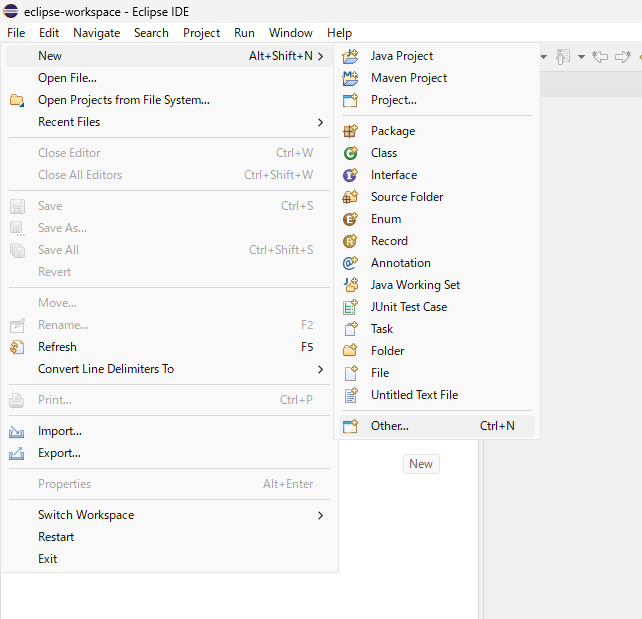Click the Other... wizard icon
This screenshot has height=619, width=642.
pyautogui.click(x=350, y=426)
